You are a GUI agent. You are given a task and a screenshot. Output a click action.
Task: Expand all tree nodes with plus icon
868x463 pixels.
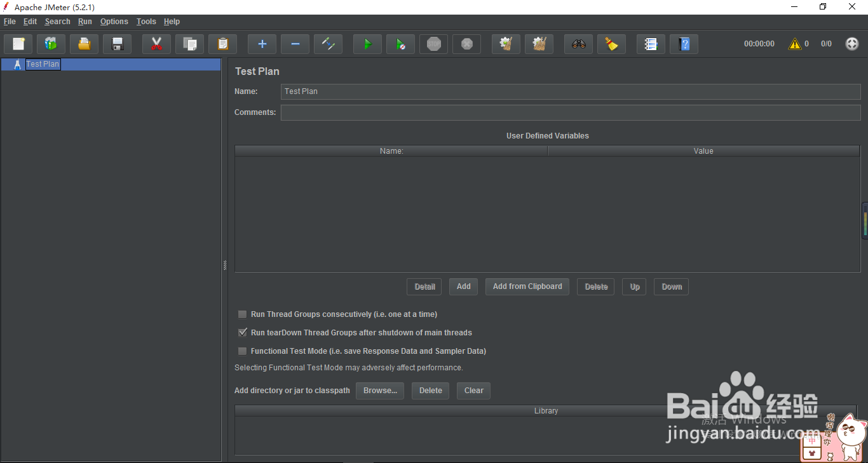point(262,44)
